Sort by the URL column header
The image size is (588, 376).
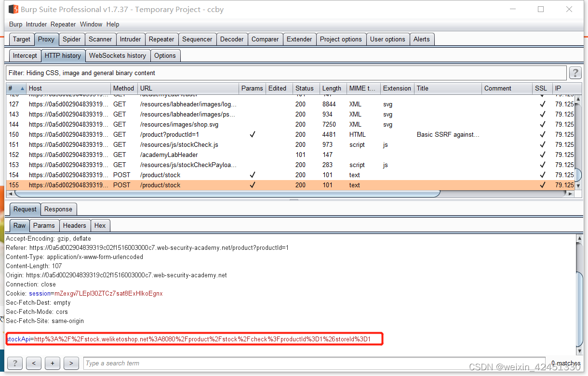[x=188, y=88]
